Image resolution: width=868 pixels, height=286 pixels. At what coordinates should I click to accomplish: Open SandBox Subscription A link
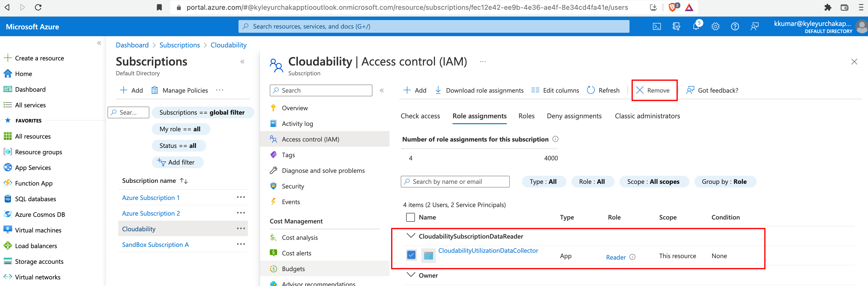(x=155, y=244)
